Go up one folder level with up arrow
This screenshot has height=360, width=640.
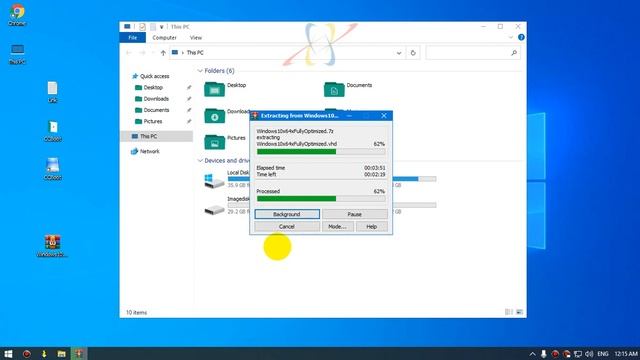click(x=163, y=53)
